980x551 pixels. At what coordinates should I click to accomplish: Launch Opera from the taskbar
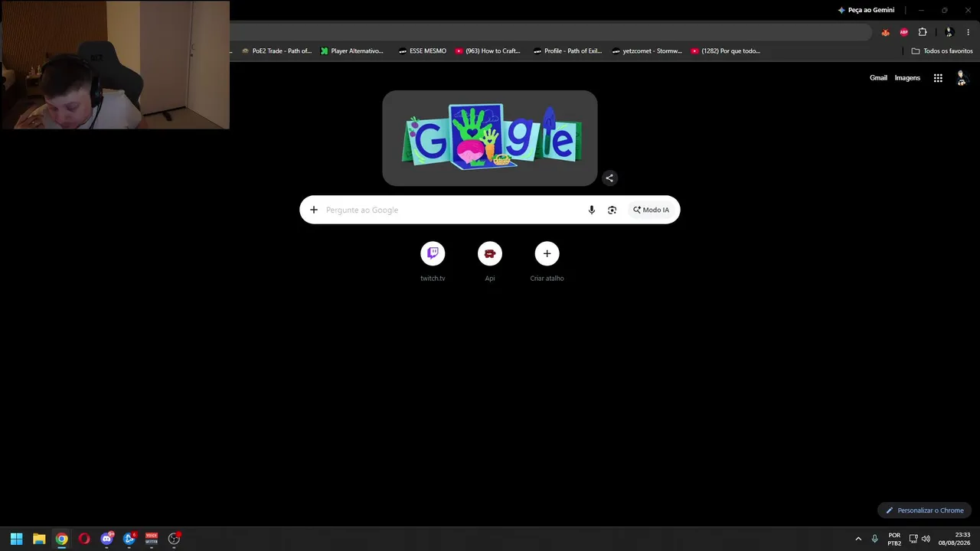tap(84, 539)
